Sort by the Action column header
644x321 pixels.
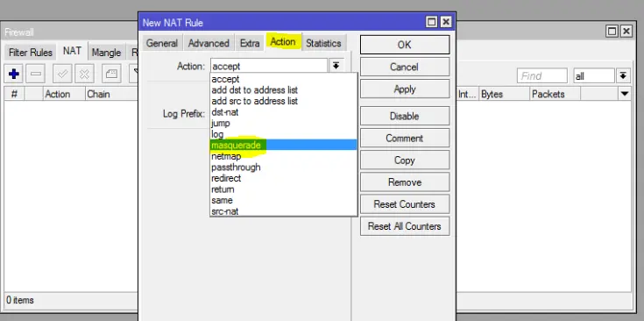(64, 94)
